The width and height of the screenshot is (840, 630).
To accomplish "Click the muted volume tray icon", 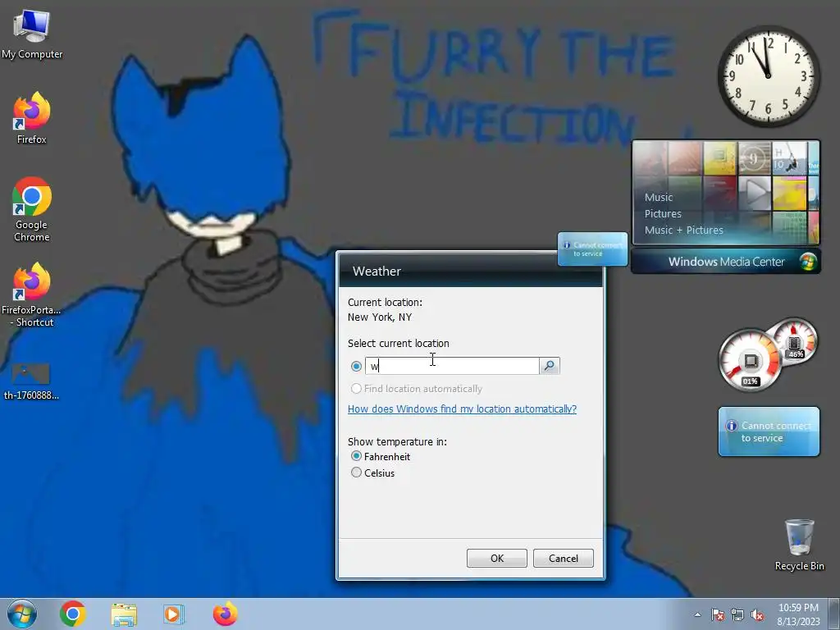I will click(x=757, y=614).
